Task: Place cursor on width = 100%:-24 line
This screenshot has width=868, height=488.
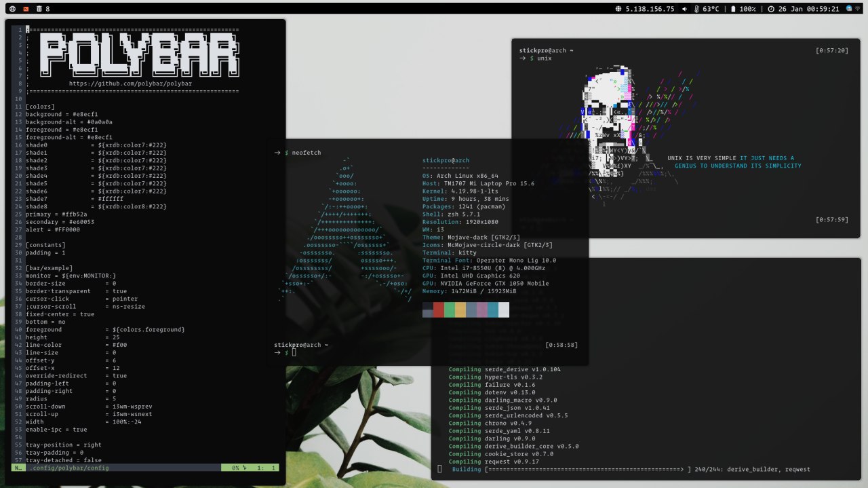Action: 83,421
